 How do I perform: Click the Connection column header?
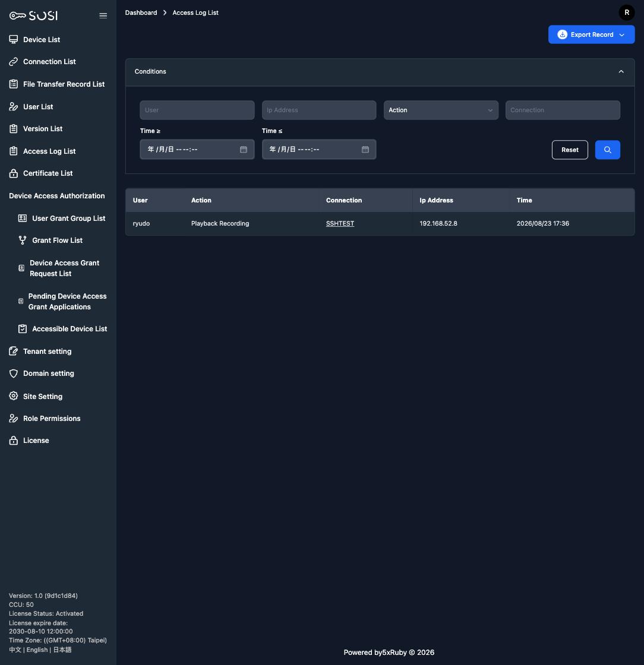(343, 200)
